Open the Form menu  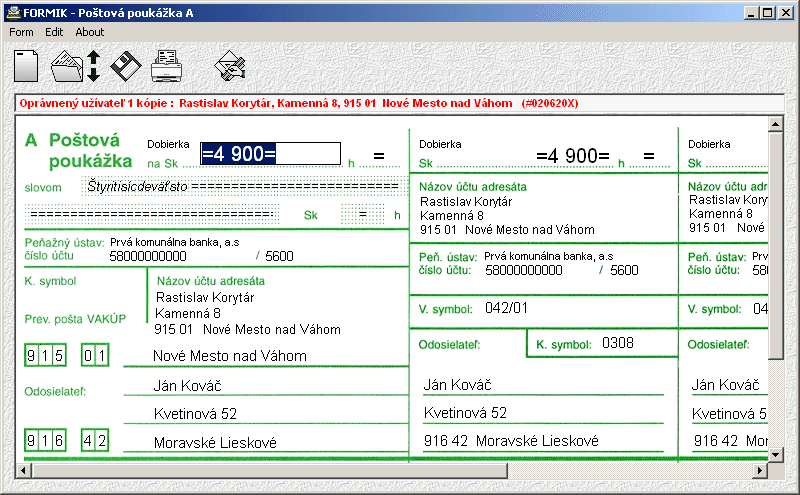[x=21, y=32]
